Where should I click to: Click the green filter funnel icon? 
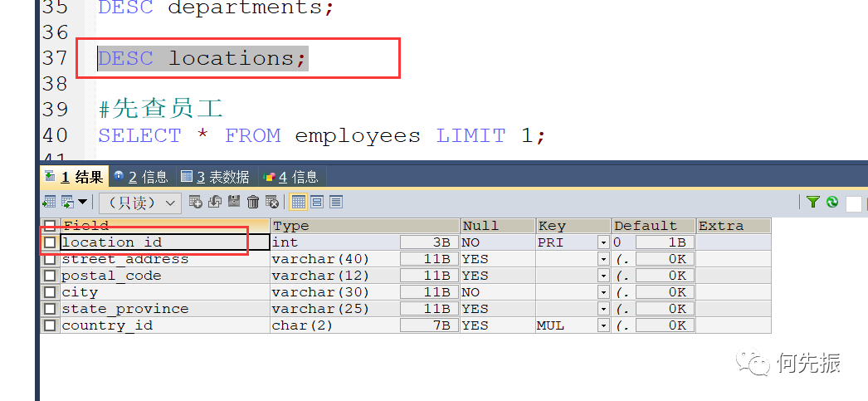point(812,203)
